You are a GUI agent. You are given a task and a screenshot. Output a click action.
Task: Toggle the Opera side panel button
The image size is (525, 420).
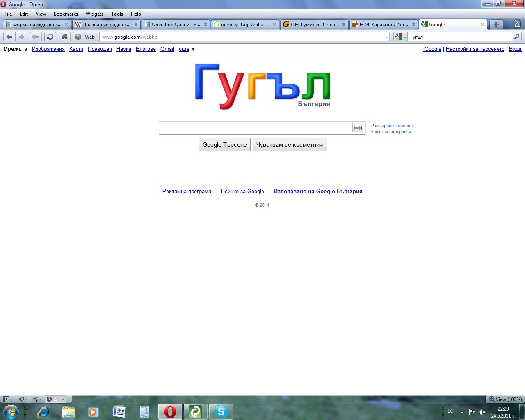click(x=6, y=399)
